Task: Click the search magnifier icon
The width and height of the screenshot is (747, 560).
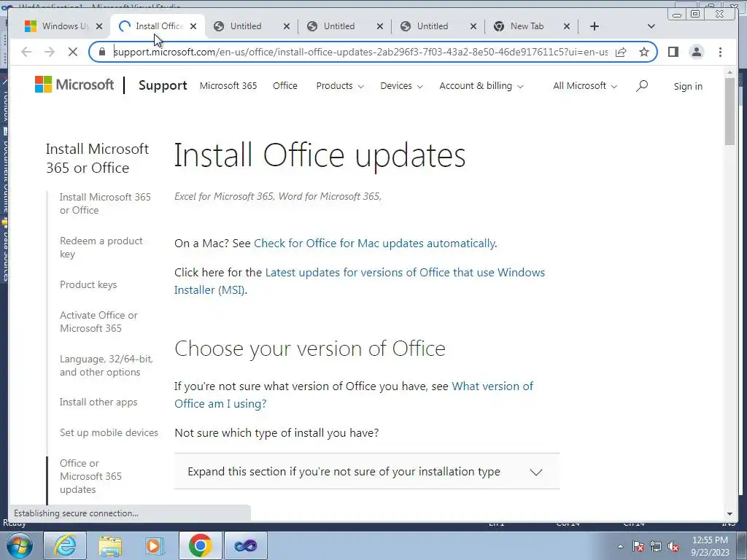Action: click(642, 86)
